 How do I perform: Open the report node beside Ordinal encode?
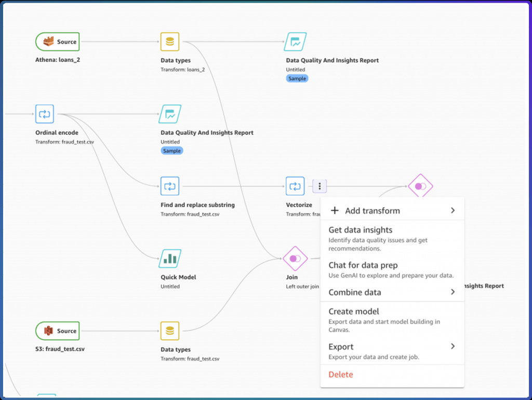[170, 114]
